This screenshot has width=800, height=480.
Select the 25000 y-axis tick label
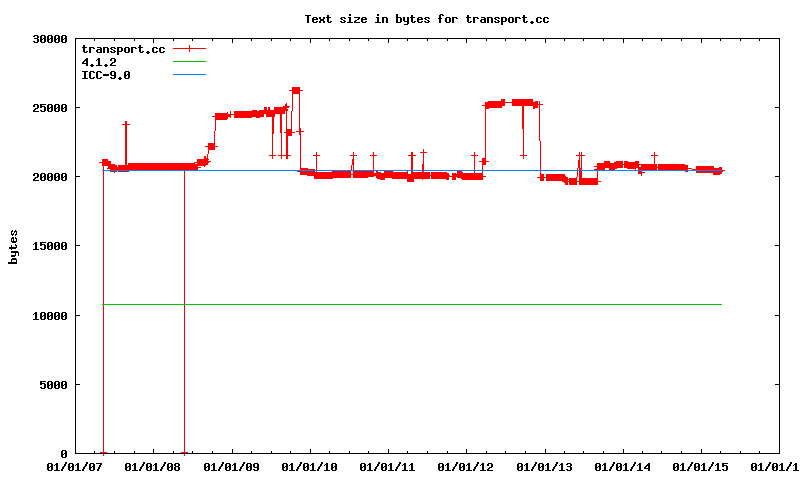tap(50, 108)
